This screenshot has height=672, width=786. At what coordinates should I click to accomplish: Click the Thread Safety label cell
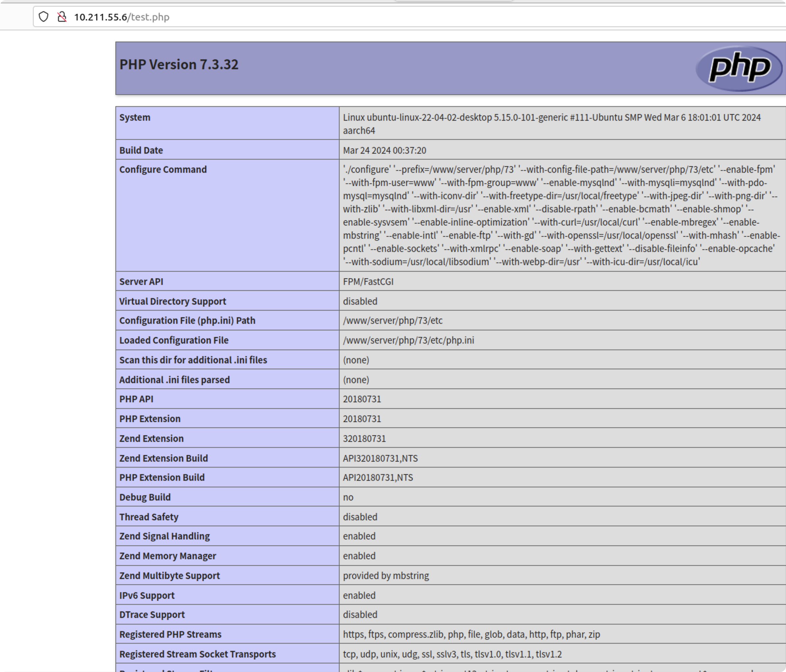tap(149, 517)
